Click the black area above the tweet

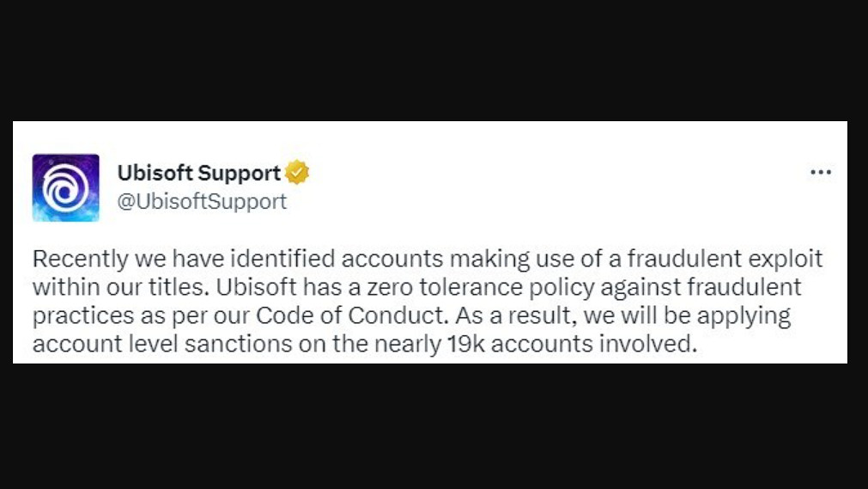click(434, 60)
